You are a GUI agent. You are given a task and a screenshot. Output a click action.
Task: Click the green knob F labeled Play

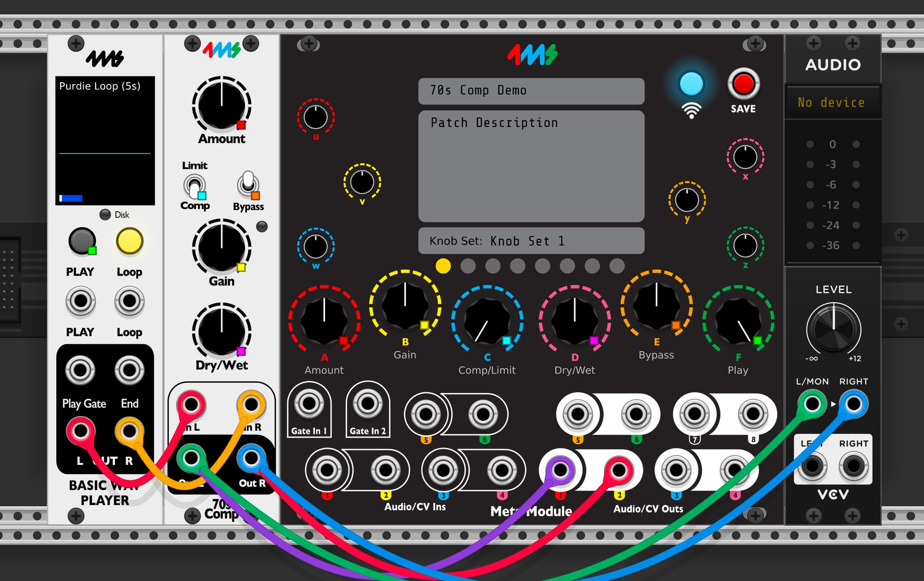[738, 320]
